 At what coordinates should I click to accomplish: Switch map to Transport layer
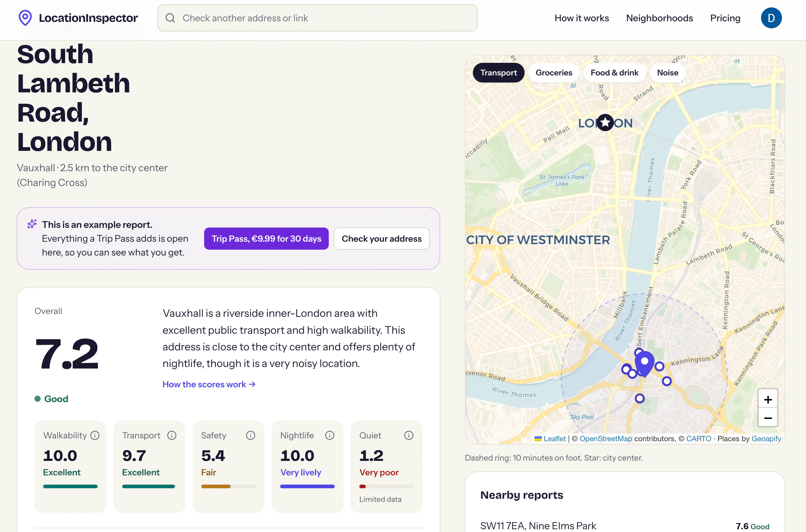[x=498, y=73]
